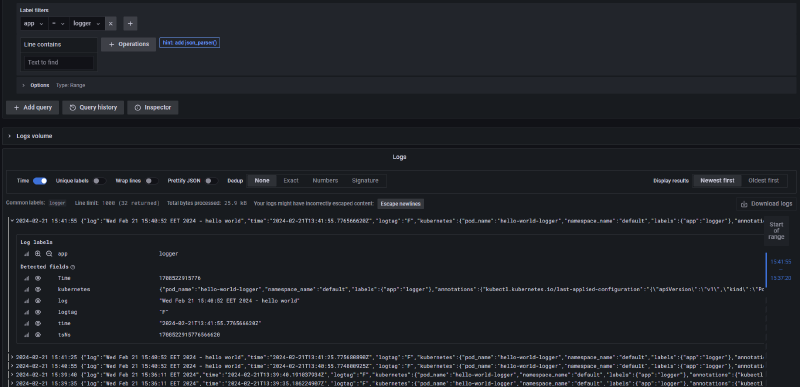Toggle eye for the lowercase time field
800x387 pixels.
(38, 323)
